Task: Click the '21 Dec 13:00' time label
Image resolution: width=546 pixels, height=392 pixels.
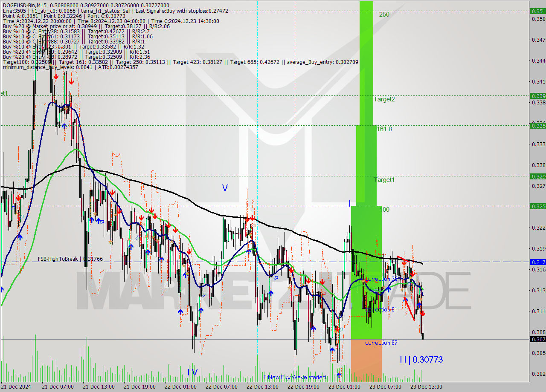Action: [99, 387]
